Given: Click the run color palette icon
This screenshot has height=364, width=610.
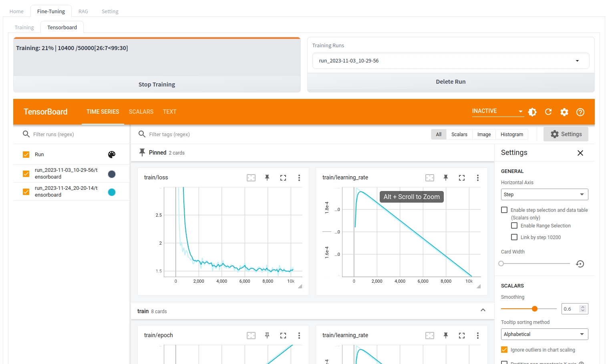Looking at the screenshot, I should (x=112, y=155).
